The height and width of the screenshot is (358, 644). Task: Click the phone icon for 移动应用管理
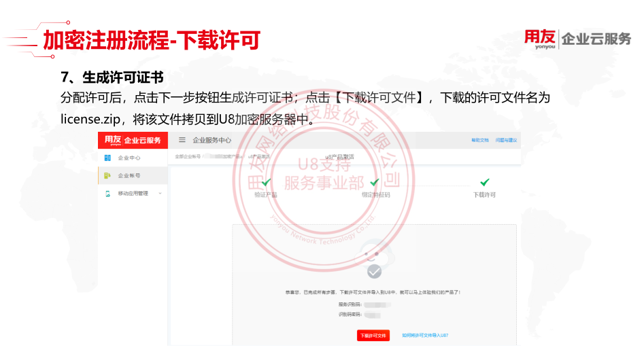tap(107, 194)
